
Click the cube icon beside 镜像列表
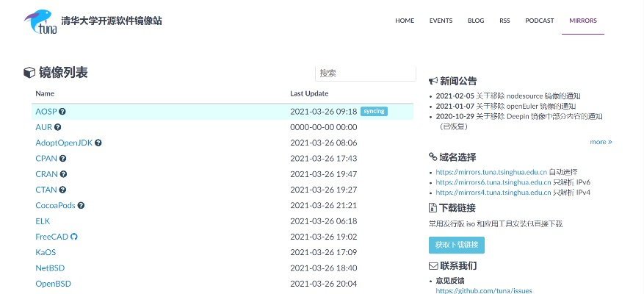coord(29,73)
